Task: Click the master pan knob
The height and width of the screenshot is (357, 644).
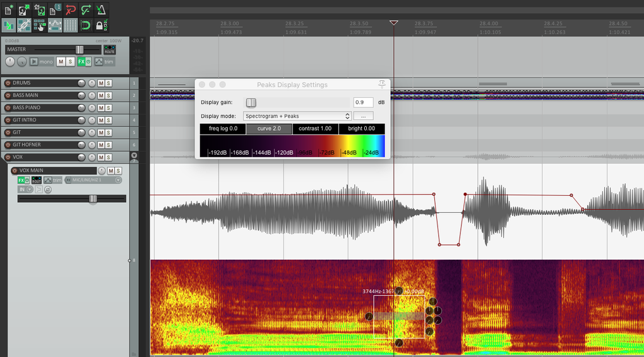Action: pyautogui.click(x=10, y=62)
